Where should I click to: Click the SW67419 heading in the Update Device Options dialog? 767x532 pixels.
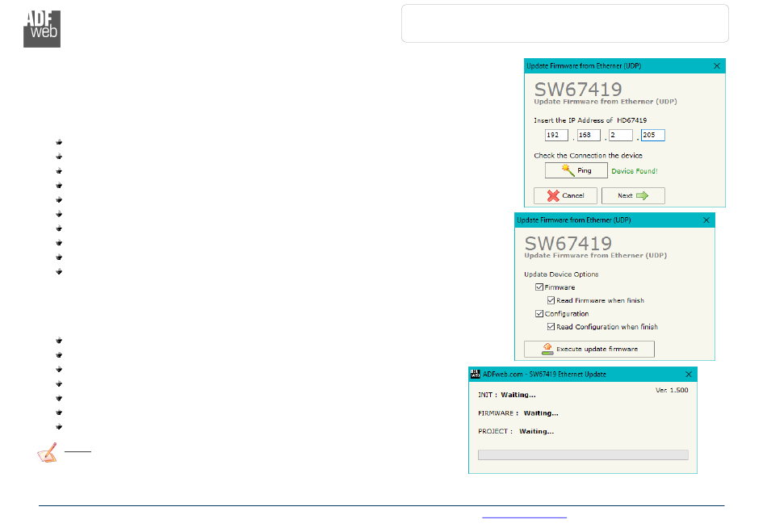(568, 243)
